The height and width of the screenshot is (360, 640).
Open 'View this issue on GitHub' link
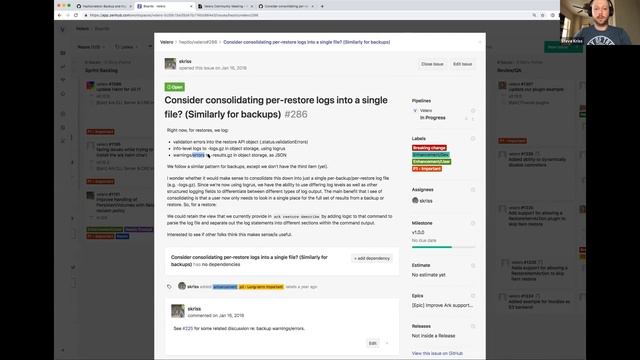point(437,353)
